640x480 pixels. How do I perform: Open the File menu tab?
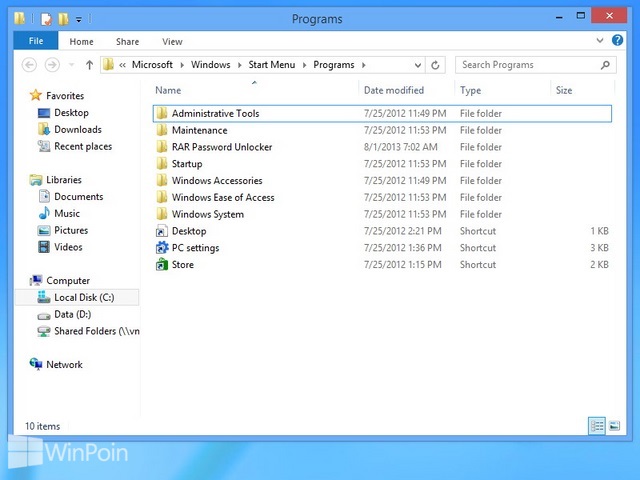pos(36,41)
